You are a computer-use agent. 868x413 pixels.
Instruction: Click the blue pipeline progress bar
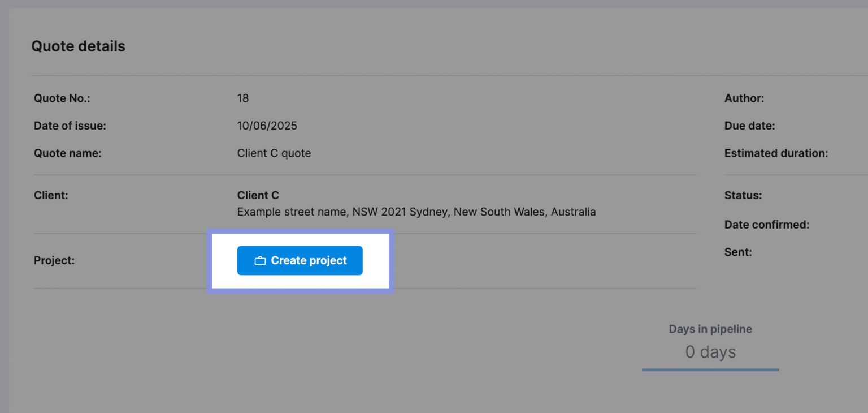(710, 369)
